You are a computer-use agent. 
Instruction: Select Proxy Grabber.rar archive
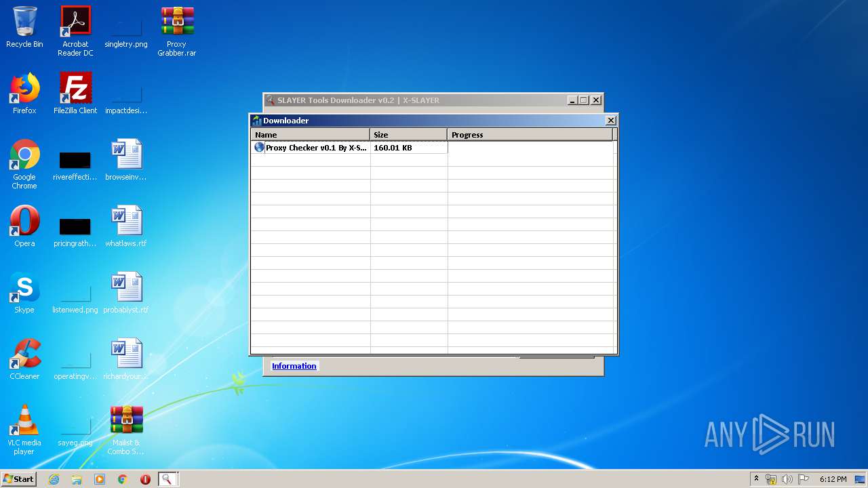(177, 30)
